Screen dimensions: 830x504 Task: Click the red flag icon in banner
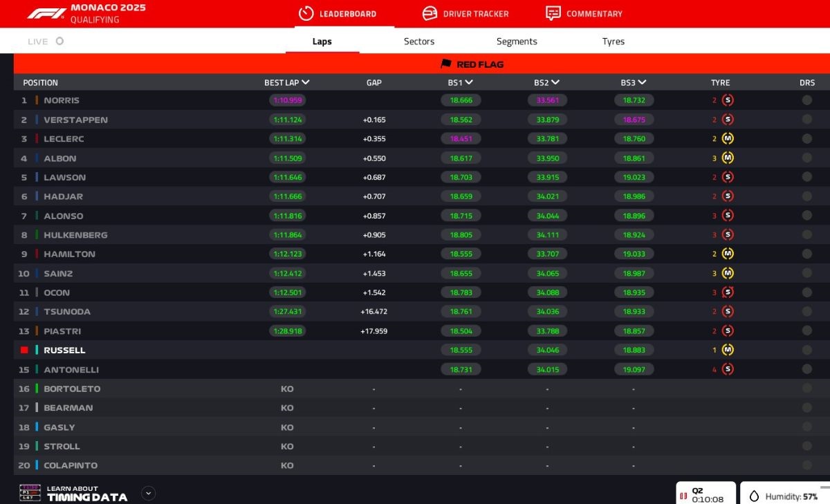(x=446, y=64)
